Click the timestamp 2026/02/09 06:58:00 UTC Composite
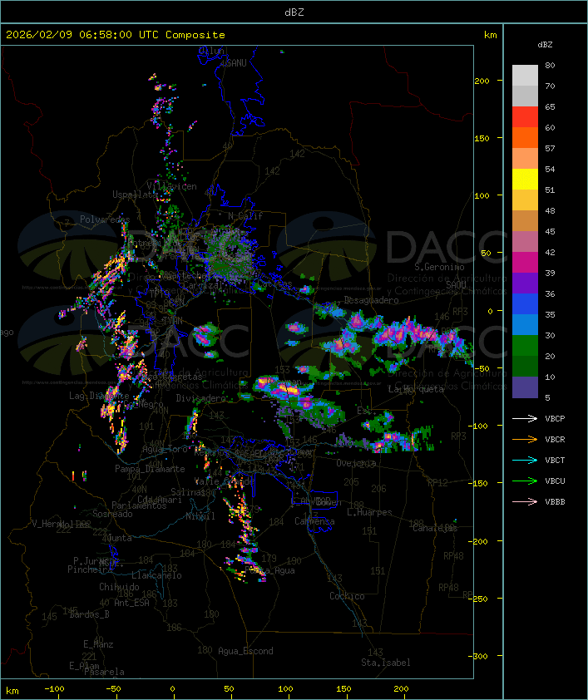Screen dimensions: 588x700 pyautogui.click(x=116, y=35)
